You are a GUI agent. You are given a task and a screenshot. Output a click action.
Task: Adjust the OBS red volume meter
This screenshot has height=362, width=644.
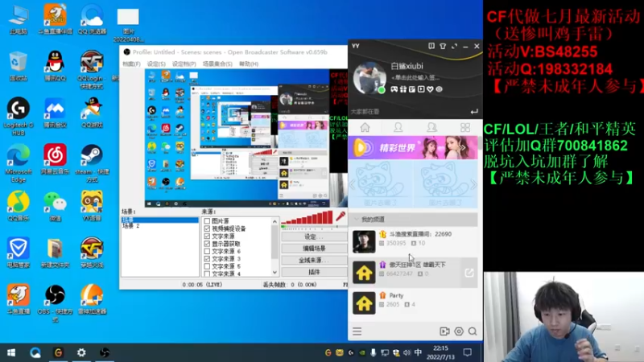[308, 217]
